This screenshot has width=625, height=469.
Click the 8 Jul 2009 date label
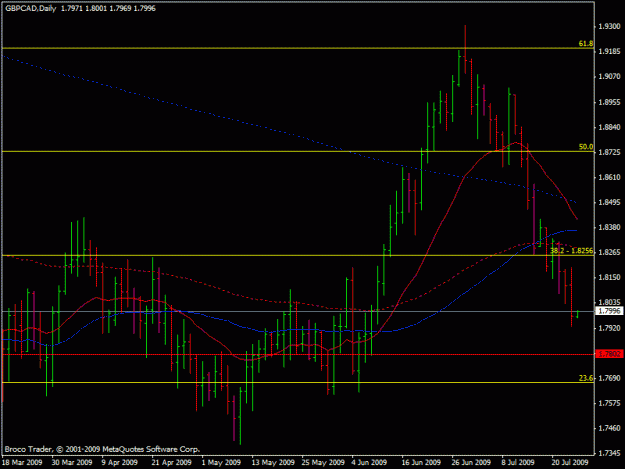pyautogui.click(x=518, y=462)
